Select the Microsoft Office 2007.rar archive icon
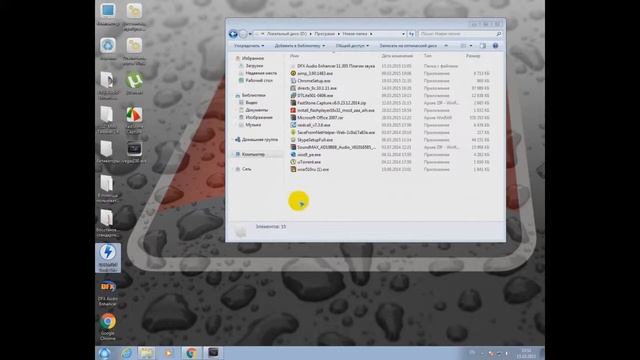The height and width of the screenshot is (360, 640). (x=293, y=118)
